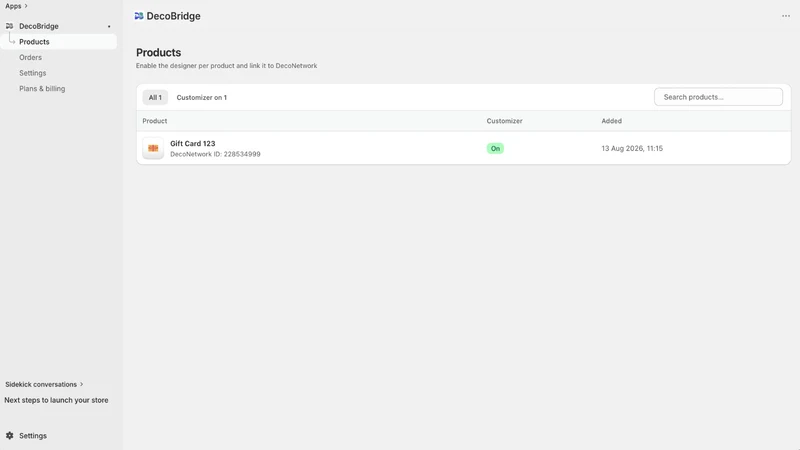800x450 pixels.
Task: Click the DecoBridge app name in sidebar
Action: point(39,26)
